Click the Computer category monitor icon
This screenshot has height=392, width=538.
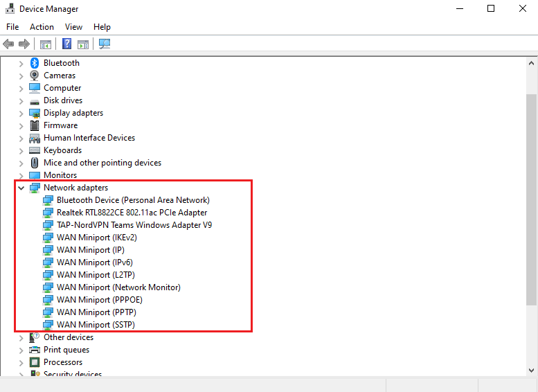coord(35,88)
